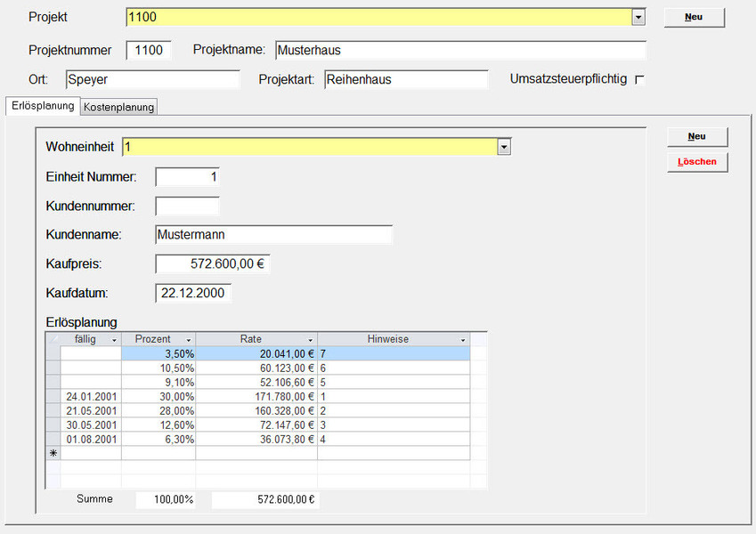The width and height of the screenshot is (756, 534).
Task: Click the Prozent cell "10,50%"
Action: [x=159, y=368]
